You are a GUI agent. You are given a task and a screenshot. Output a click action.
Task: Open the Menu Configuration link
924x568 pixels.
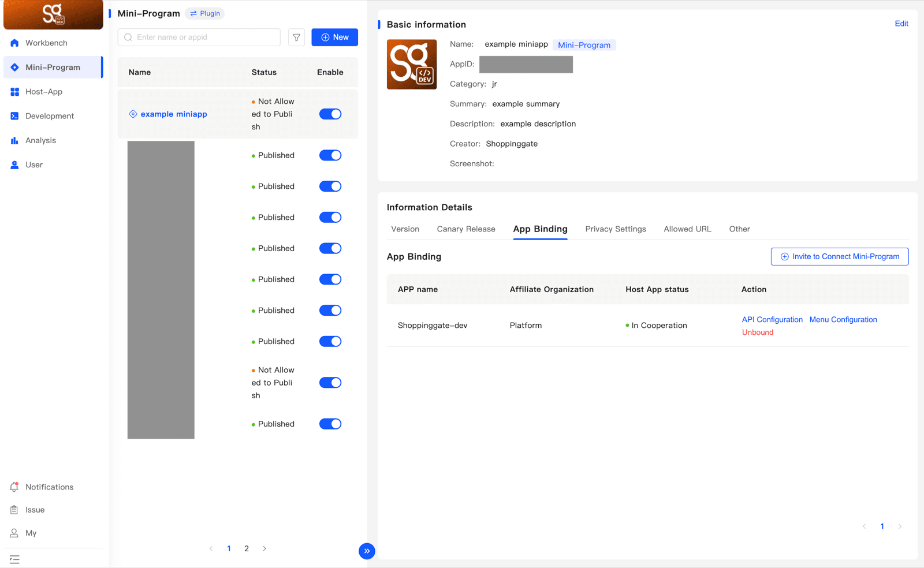843,319
